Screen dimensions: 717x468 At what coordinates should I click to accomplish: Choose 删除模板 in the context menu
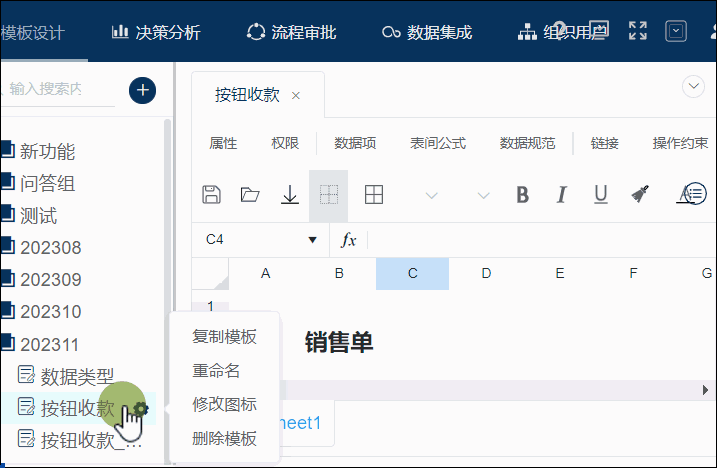click(x=224, y=439)
